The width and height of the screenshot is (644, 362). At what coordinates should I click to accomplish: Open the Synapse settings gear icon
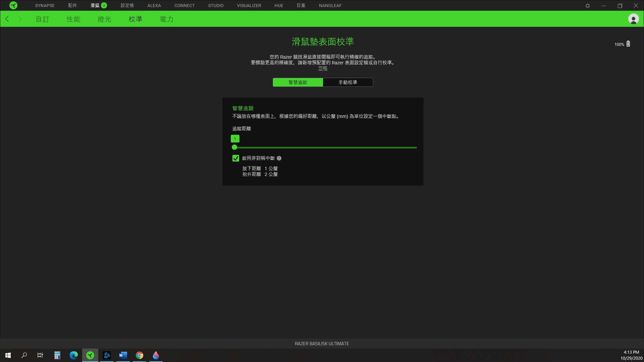pyautogui.click(x=588, y=6)
